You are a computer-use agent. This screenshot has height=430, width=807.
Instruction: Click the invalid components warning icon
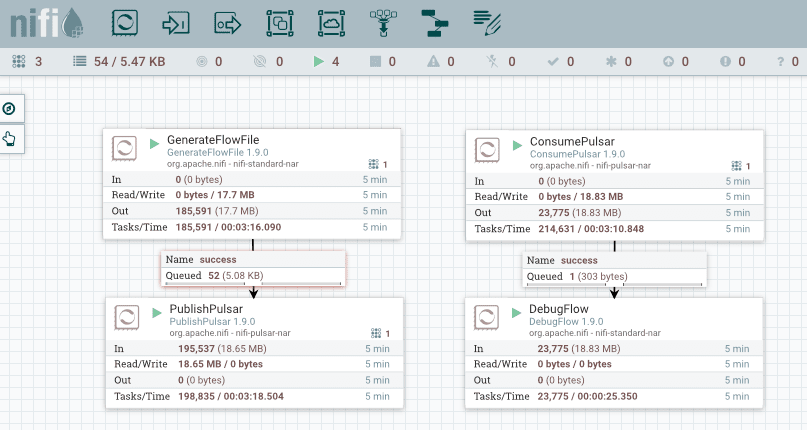click(433, 62)
